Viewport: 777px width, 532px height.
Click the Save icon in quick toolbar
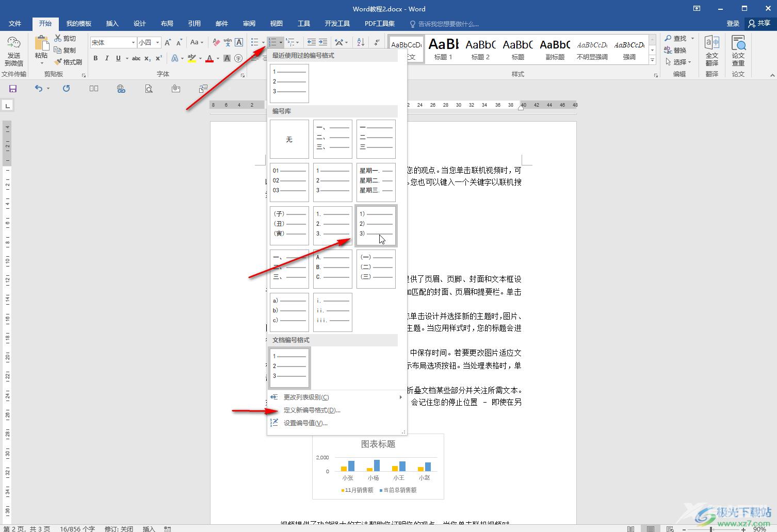pos(13,89)
